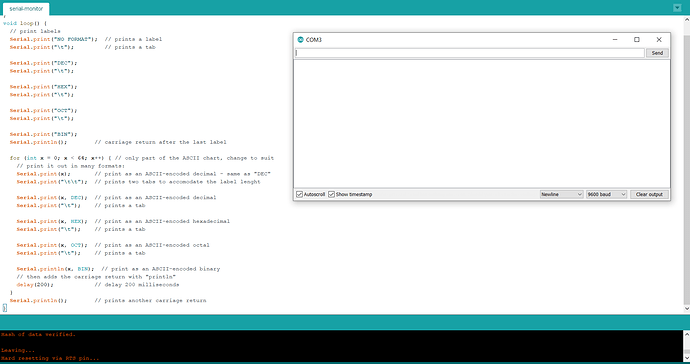Image resolution: width=690 pixels, height=364 pixels.
Task: Click the Serial.print("BIN") line
Action: [43, 134]
